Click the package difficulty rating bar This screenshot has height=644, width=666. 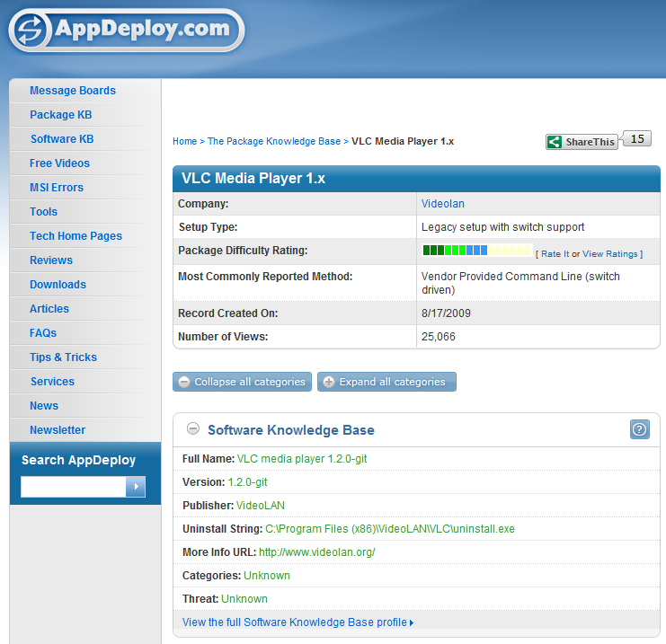pyautogui.click(x=477, y=250)
